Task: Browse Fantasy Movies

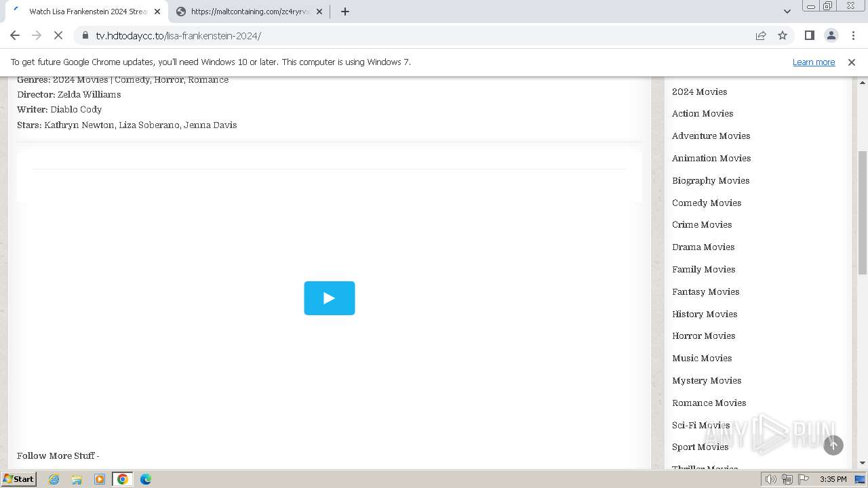Action: pyautogui.click(x=705, y=291)
